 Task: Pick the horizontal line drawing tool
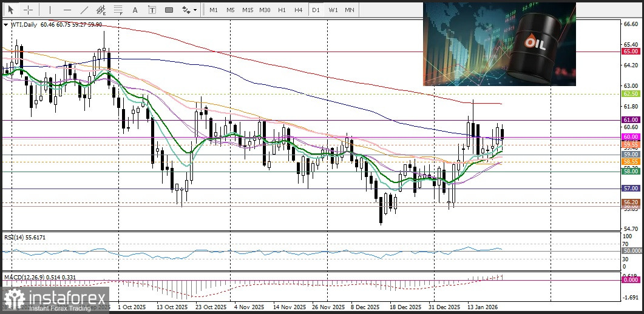(67, 10)
